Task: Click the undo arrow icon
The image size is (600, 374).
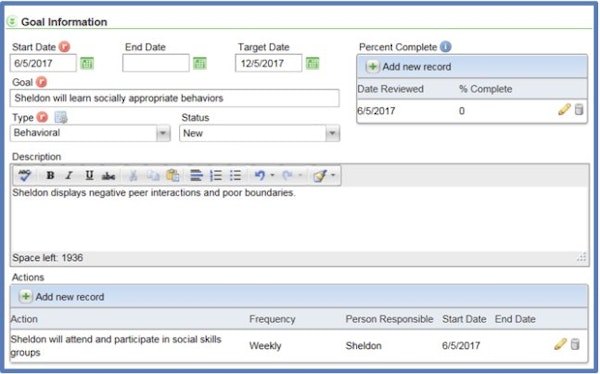Action: point(260,175)
